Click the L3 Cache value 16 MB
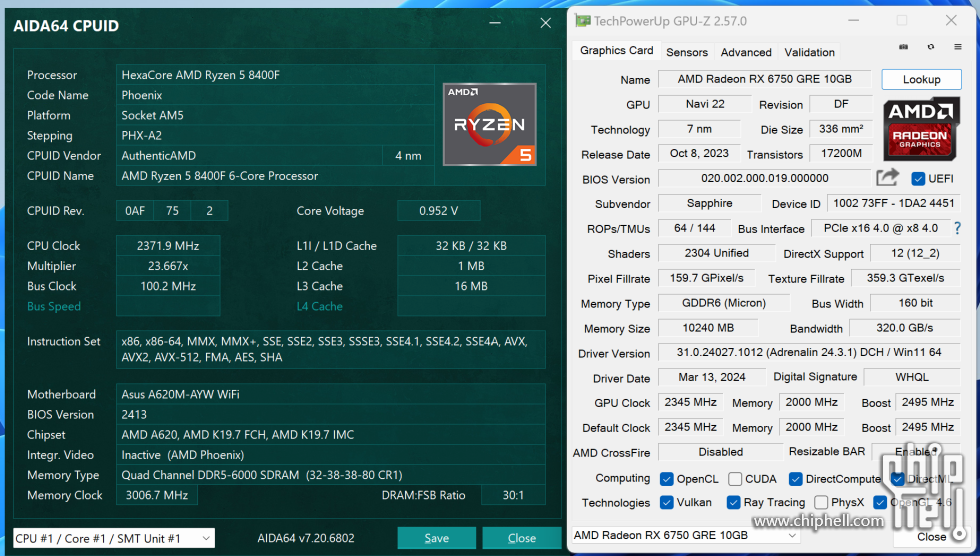 pos(471,286)
